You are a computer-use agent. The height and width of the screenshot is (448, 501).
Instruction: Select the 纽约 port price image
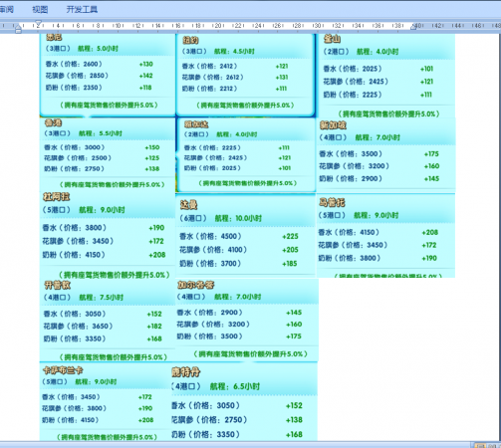point(245,75)
